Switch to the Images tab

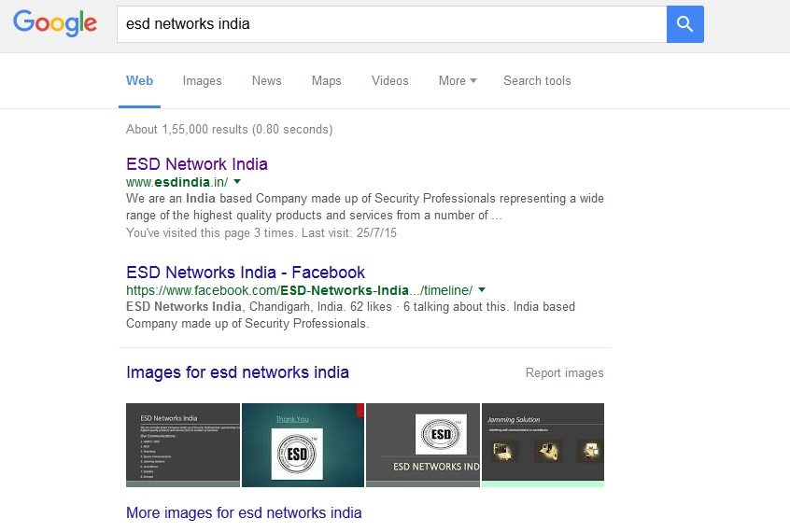[202, 81]
